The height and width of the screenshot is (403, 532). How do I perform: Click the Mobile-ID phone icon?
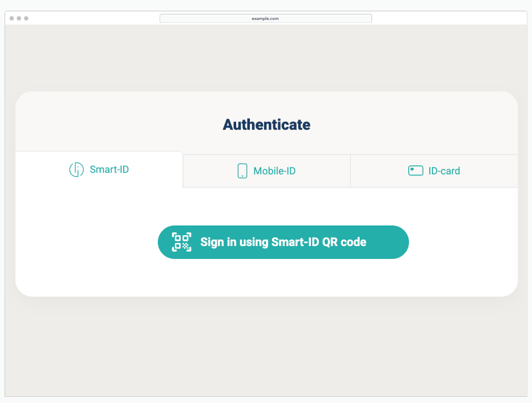pos(242,171)
